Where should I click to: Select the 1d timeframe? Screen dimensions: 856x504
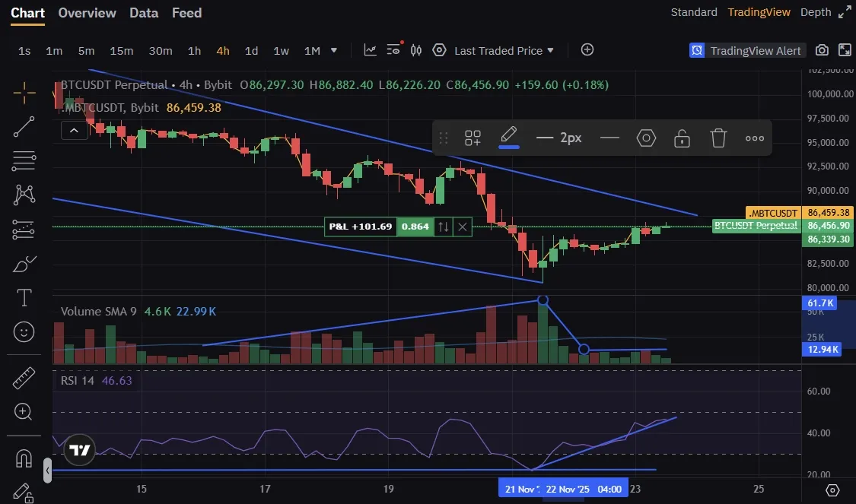pyautogui.click(x=251, y=51)
